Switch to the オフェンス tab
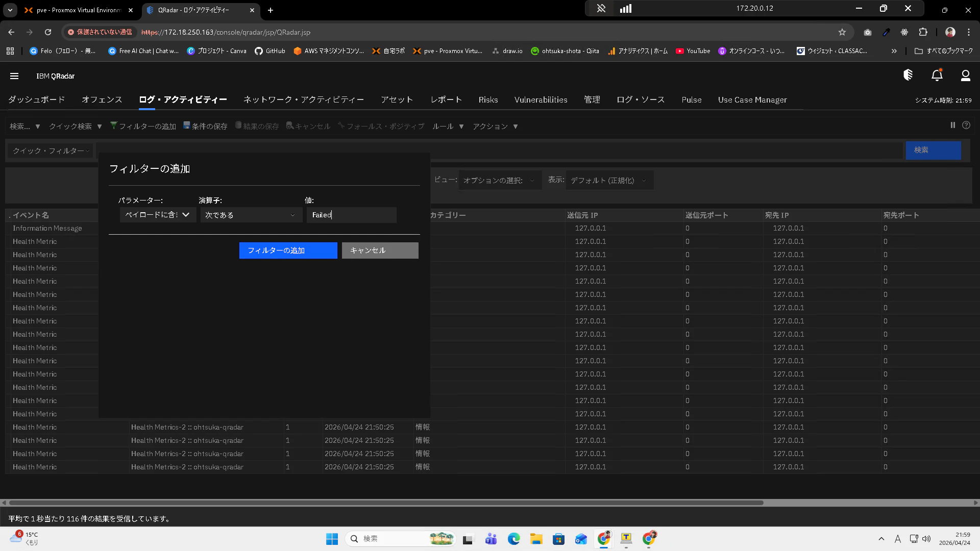The height and width of the screenshot is (551, 980). click(102, 100)
